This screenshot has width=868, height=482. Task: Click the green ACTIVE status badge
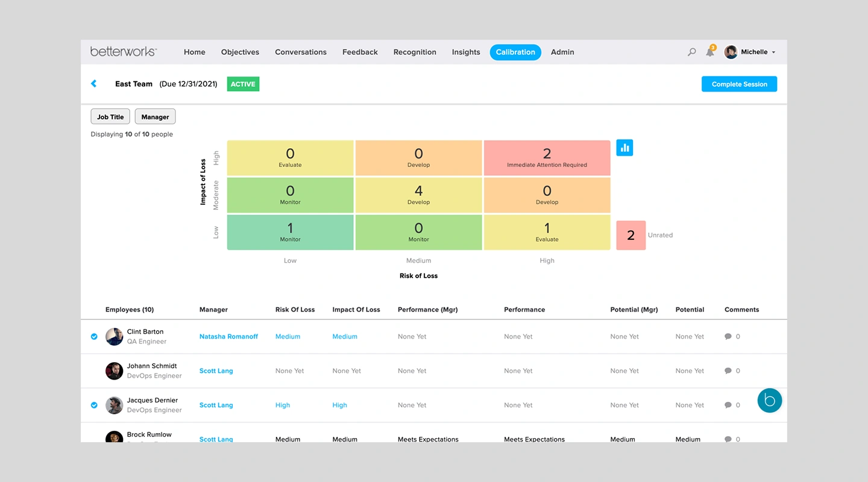click(243, 84)
